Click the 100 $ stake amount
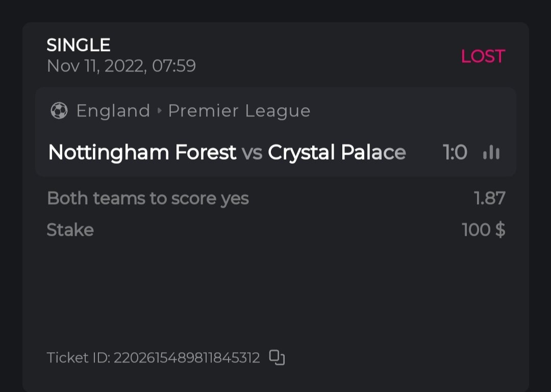This screenshot has width=551, height=392. 483,230
